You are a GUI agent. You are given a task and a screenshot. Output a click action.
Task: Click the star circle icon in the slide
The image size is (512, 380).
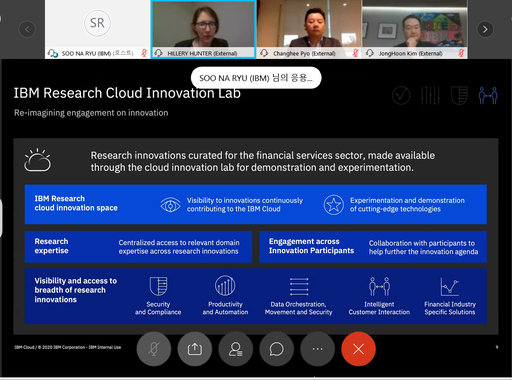click(333, 205)
